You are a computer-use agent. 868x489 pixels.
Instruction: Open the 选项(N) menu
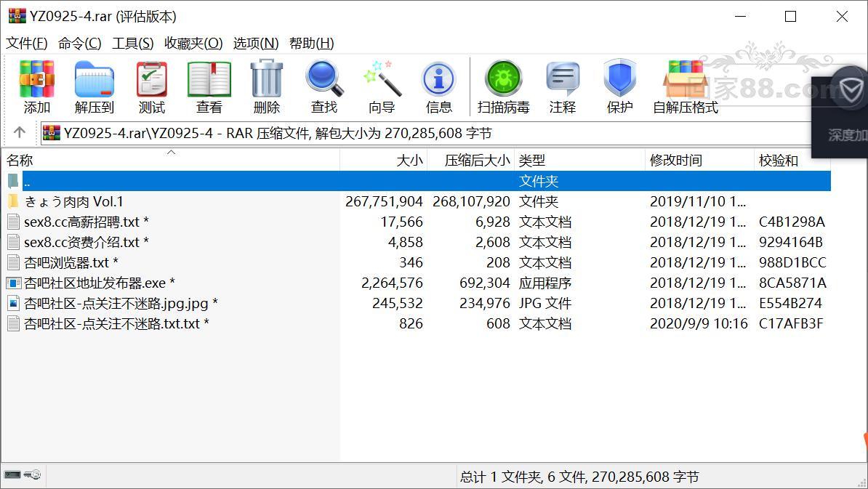(x=256, y=43)
